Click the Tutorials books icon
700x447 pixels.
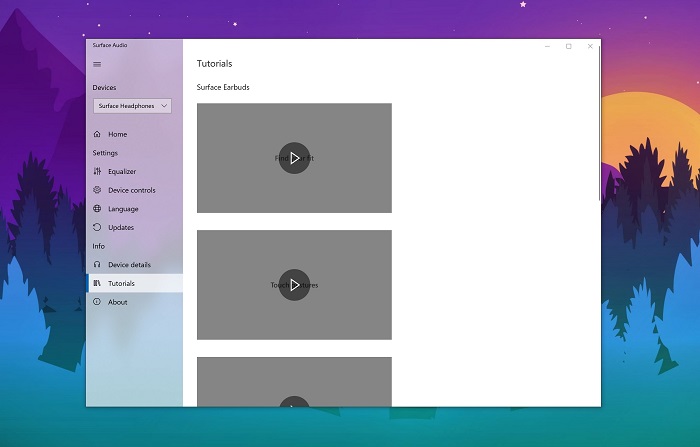[x=97, y=283]
